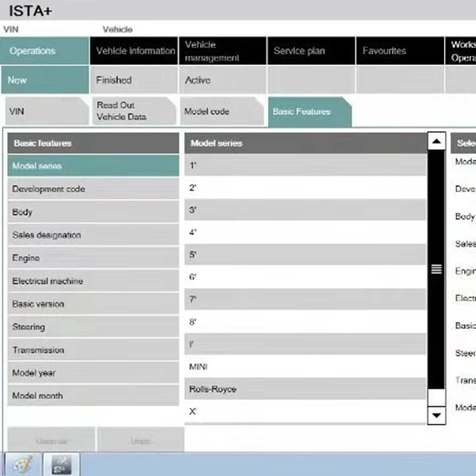Click the scroll down arrow of Model series list
The width and height of the screenshot is (476, 476).
pyautogui.click(x=436, y=415)
